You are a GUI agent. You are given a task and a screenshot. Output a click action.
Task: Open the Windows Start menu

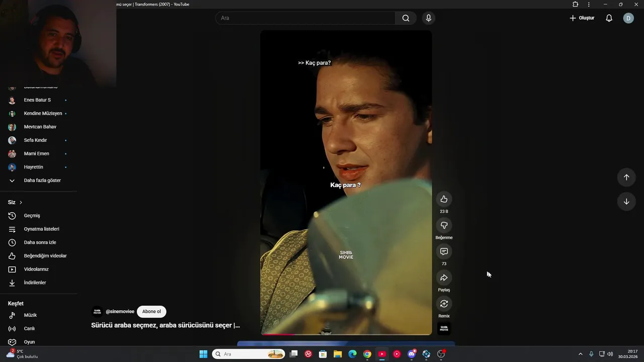click(x=203, y=354)
